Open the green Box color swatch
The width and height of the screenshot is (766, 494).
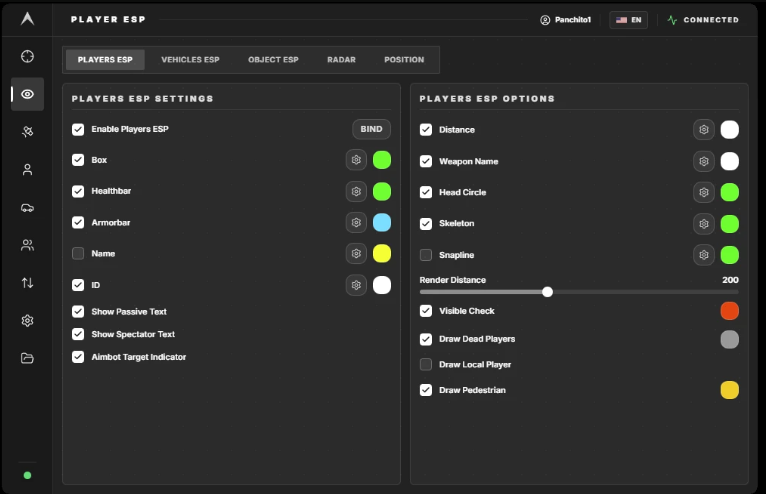point(382,160)
